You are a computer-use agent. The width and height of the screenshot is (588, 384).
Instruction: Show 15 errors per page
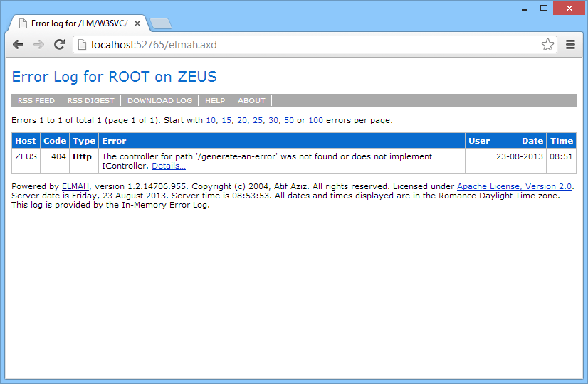click(x=226, y=120)
